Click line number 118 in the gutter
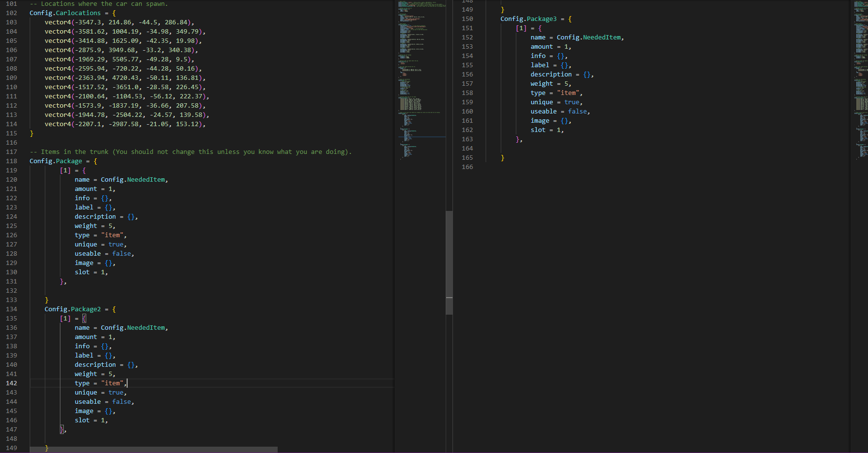This screenshot has width=868, height=453. (11, 161)
